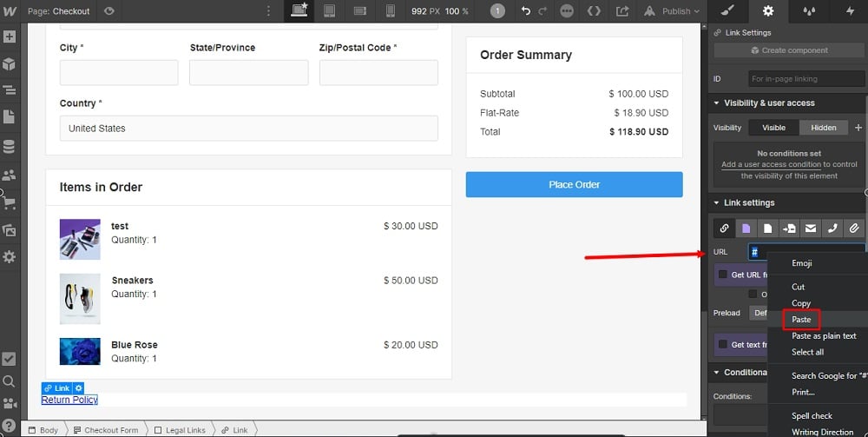
Task: Open the Interactions lightning tab
Action: tap(849, 10)
